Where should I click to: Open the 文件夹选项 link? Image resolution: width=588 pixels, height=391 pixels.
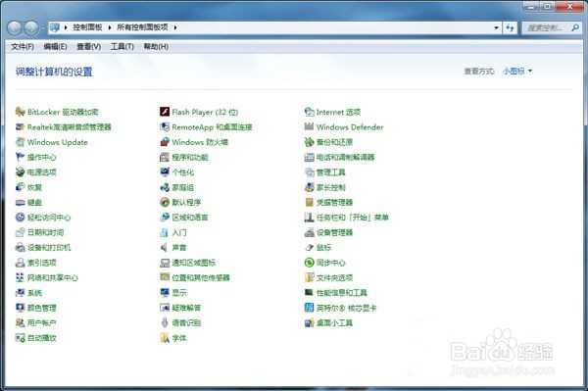(334, 277)
